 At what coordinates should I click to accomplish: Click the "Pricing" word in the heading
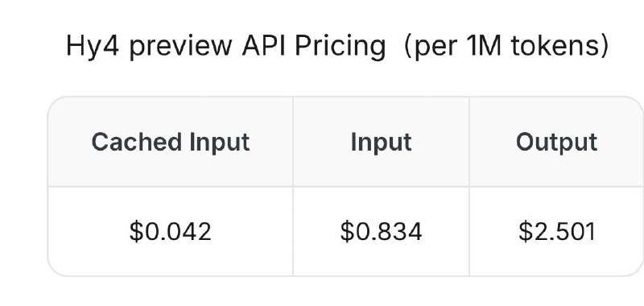[x=341, y=47]
